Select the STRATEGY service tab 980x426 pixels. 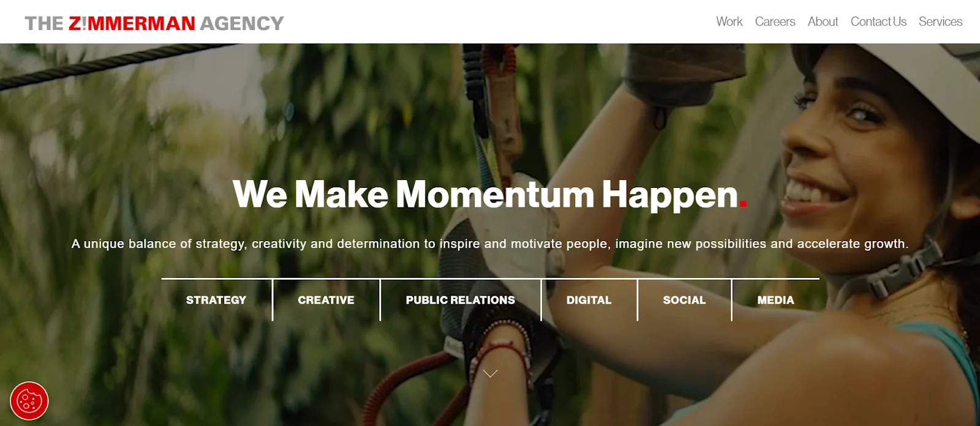coord(216,300)
